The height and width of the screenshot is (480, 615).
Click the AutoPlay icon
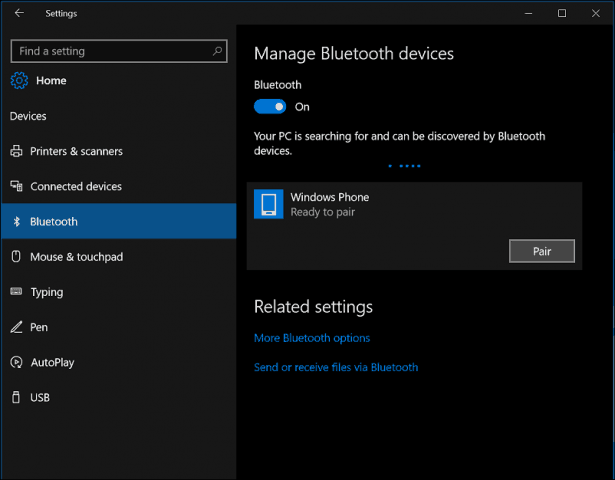(16, 362)
